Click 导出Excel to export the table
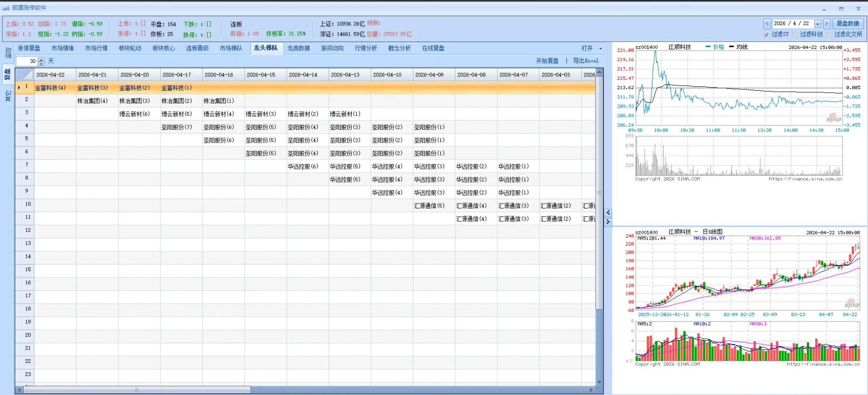Screen dimensions: 868x395 (587, 61)
